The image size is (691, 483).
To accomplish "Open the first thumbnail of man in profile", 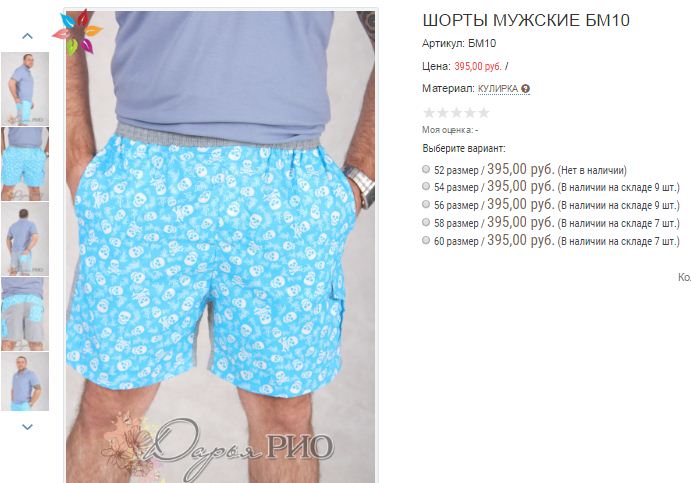I will pyautogui.click(x=25, y=89).
